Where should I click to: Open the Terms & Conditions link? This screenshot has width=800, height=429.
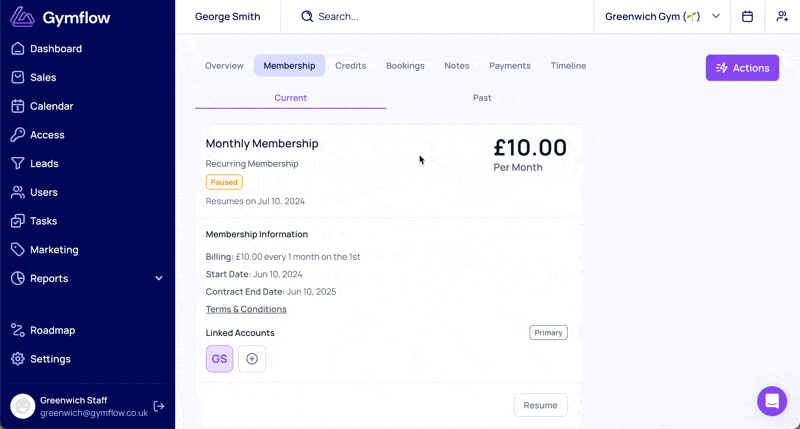click(x=246, y=310)
